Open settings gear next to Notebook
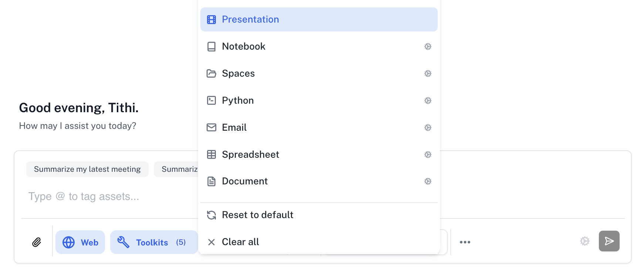The height and width of the screenshot is (274, 644). (428, 47)
